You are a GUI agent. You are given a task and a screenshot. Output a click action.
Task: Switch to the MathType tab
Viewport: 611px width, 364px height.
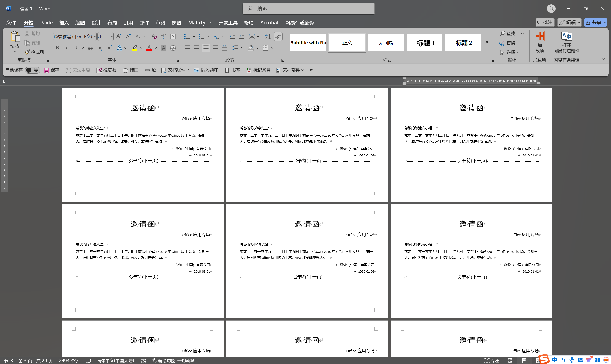pos(200,23)
